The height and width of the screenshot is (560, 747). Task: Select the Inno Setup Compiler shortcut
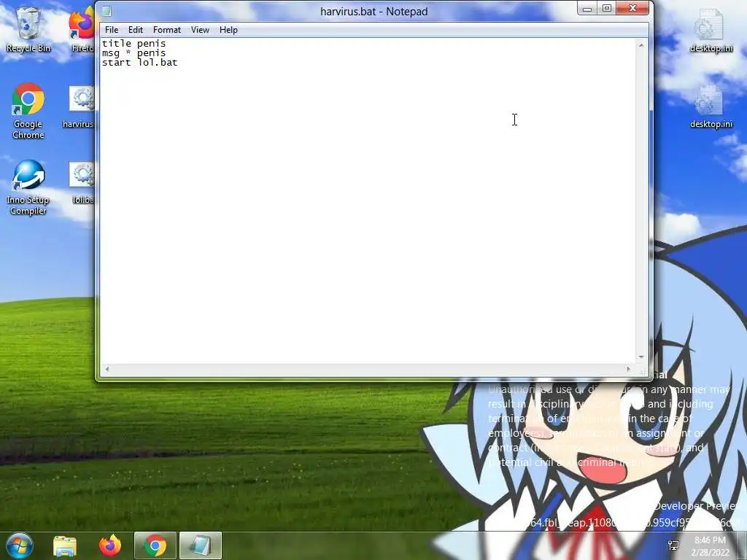click(28, 187)
